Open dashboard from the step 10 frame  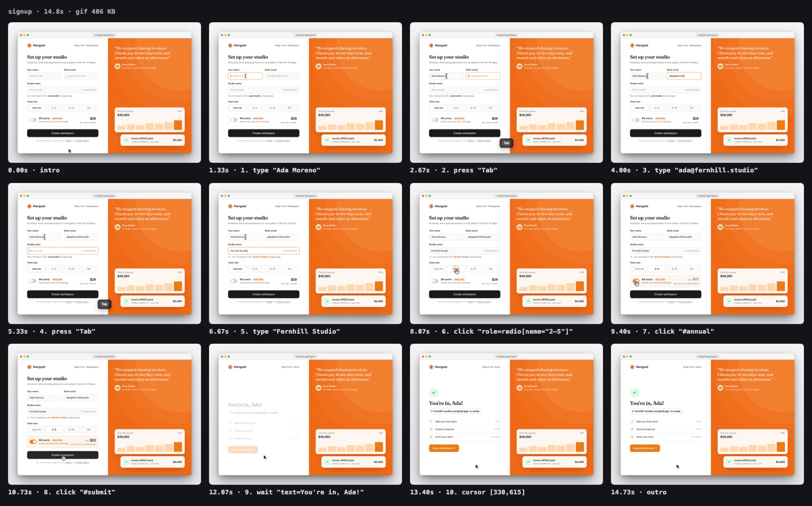(x=444, y=448)
